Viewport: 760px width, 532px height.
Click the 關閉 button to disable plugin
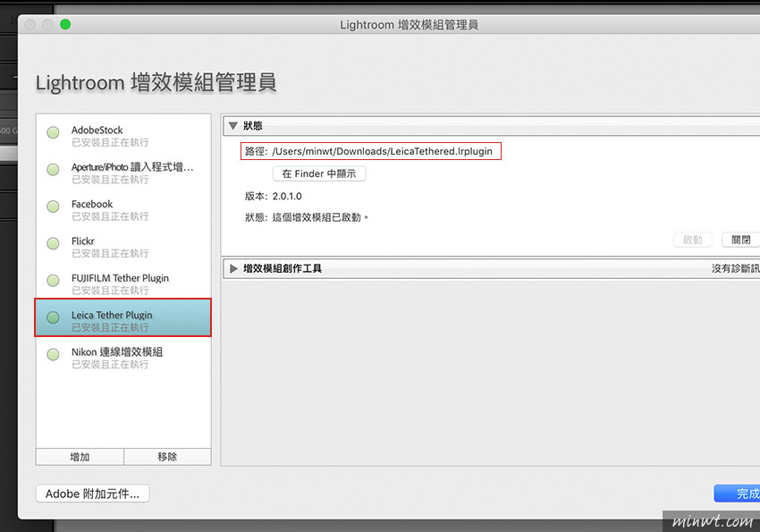(740, 240)
